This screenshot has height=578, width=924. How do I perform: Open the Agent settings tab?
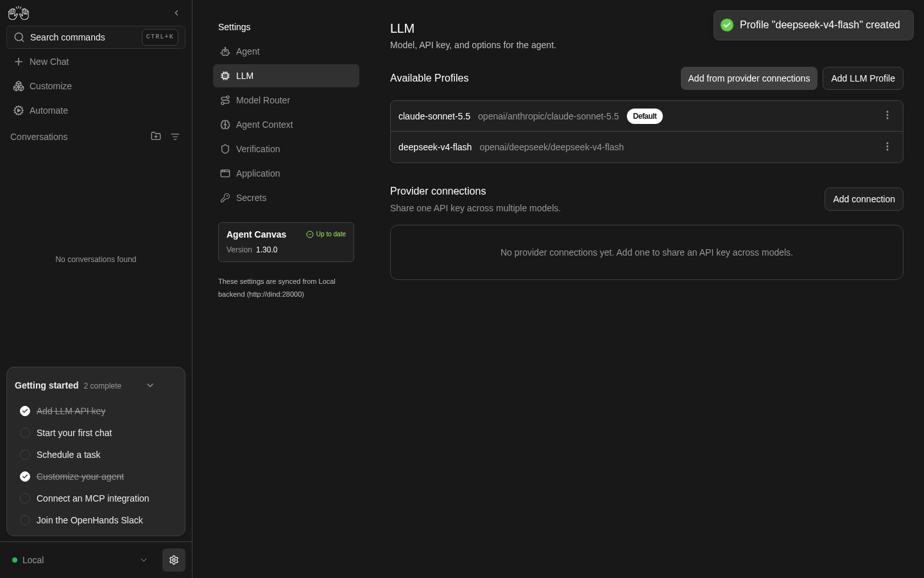point(286,51)
